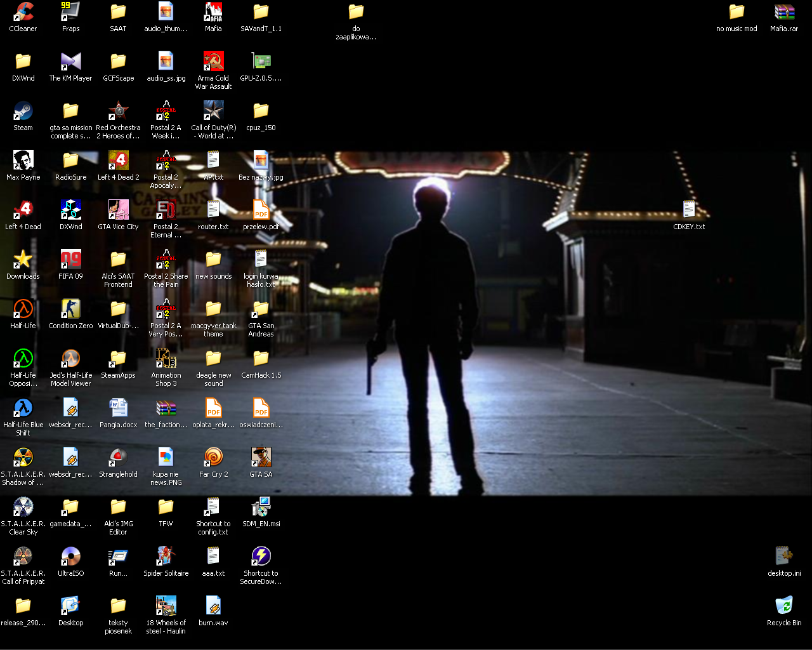Open the Pangia.docx document
The width and height of the screenshot is (812, 650).
pyautogui.click(x=118, y=408)
